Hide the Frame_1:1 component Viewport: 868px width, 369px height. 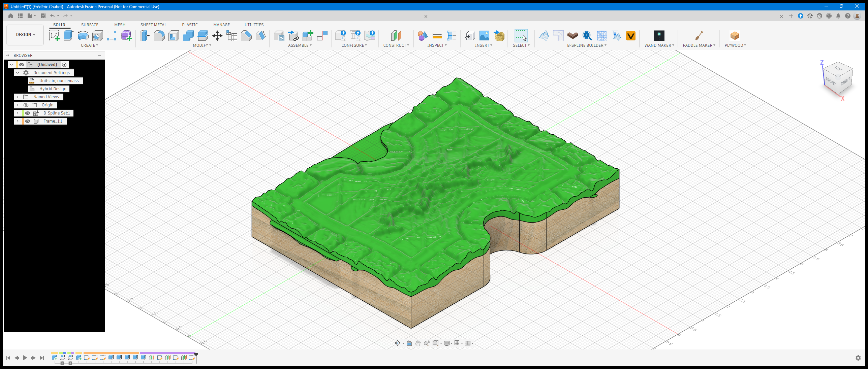pos(28,121)
